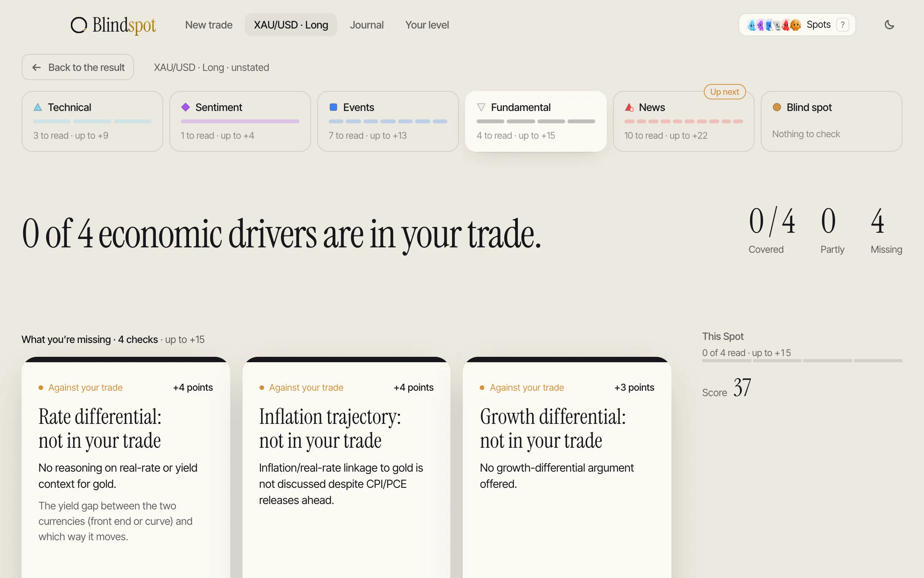Click the Blind spot orange circle icon
Image resolution: width=924 pixels, height=578 pixels.
[x=777, y=107]
